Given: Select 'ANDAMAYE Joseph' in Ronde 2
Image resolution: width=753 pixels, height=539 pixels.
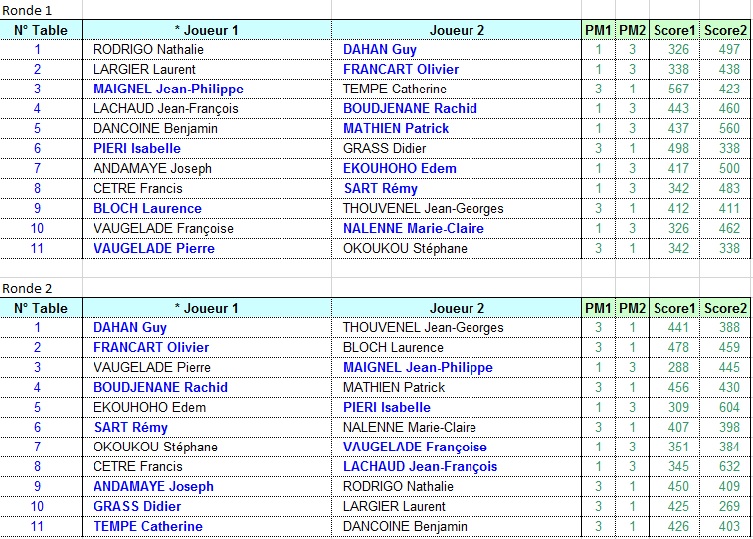Looking at the screenshot, I should (x=153, y=486).
